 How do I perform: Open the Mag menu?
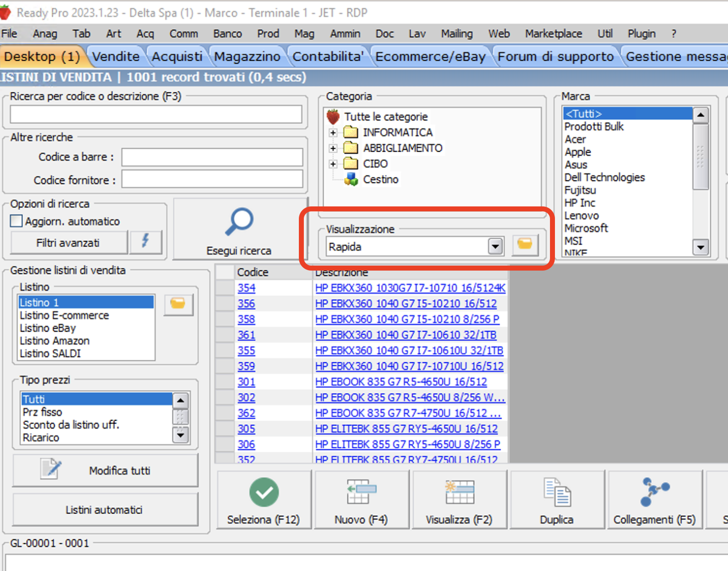click(x=304, y=33)
